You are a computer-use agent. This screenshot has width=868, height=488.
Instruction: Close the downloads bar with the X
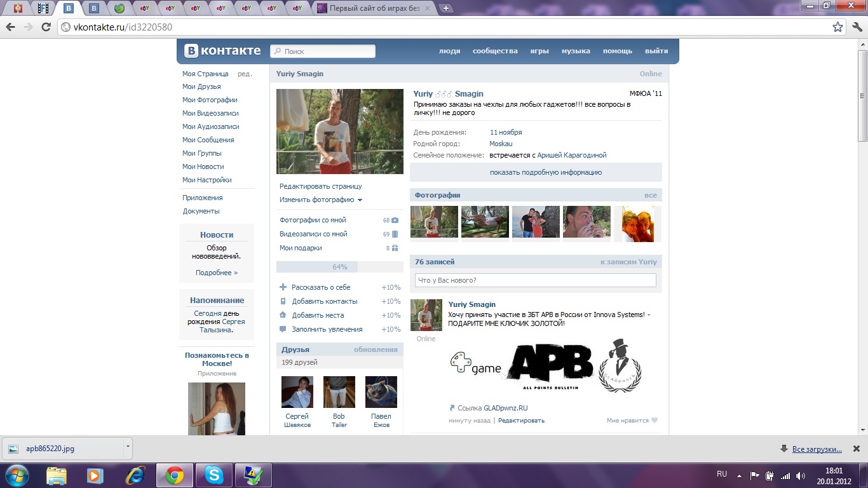856,449
